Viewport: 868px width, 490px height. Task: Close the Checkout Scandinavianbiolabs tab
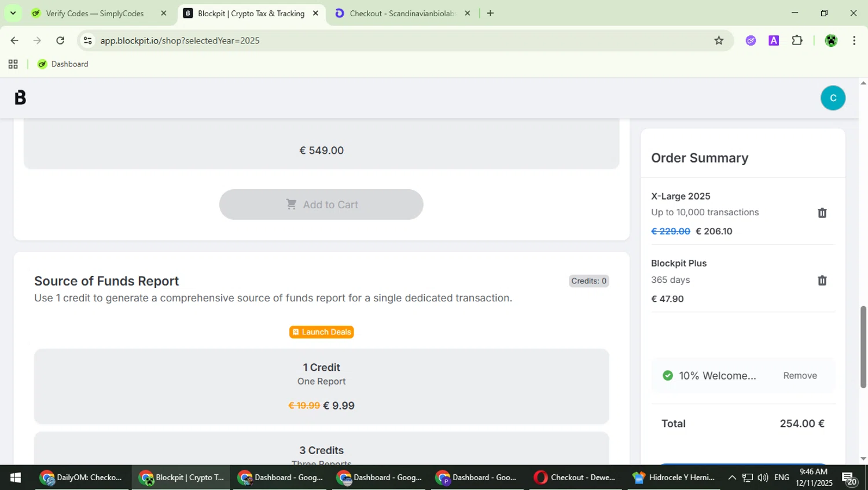click(467, 13)
